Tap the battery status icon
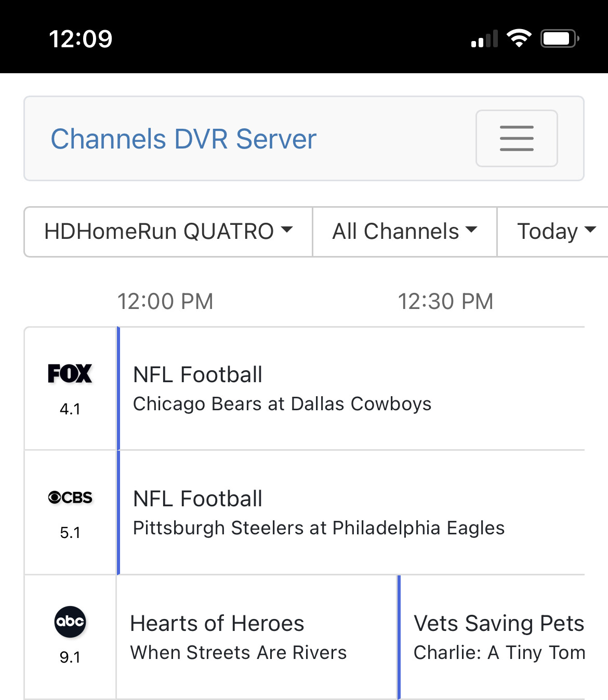The height and width of the screenshot is (700, 608). (559, 38)
